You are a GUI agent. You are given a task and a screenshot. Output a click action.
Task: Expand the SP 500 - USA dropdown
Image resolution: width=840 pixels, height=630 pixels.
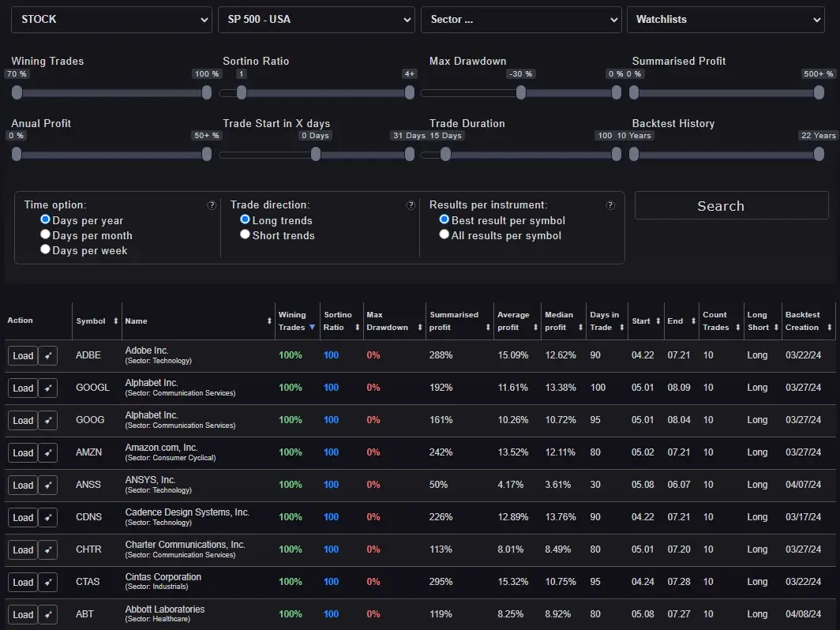(x=316, y=20)
